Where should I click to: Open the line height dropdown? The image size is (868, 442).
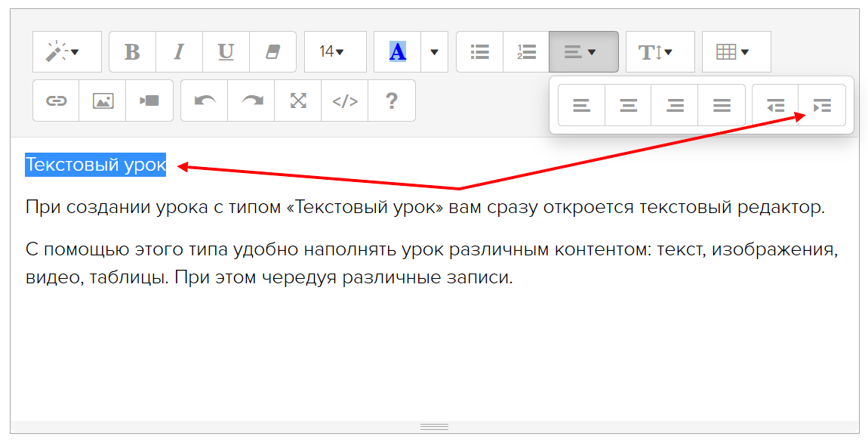pyautogui.click(x=660, y=52)
